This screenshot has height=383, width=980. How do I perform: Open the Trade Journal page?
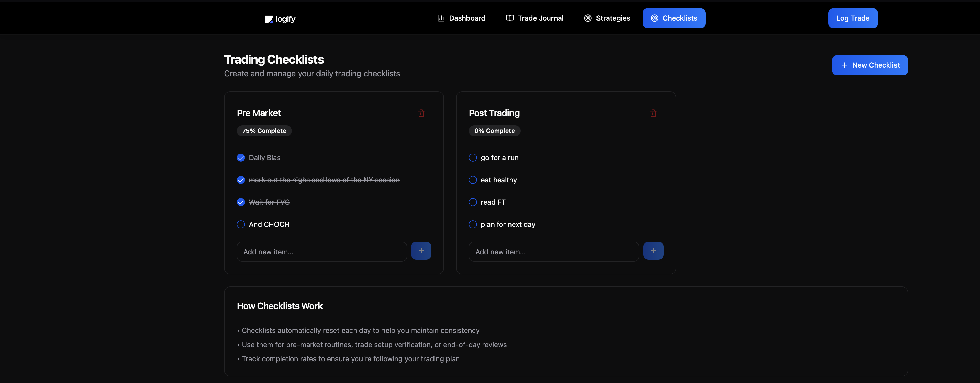535,18
